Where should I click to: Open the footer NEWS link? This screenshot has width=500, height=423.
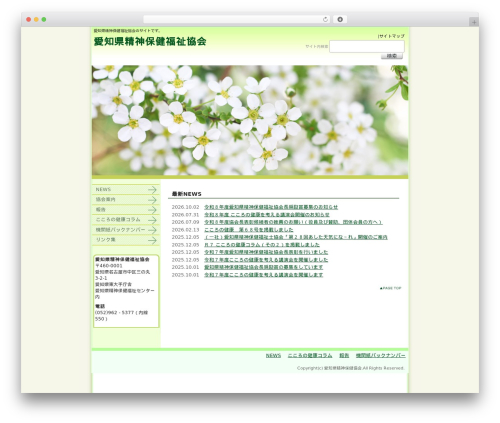[x=273, y=356]
